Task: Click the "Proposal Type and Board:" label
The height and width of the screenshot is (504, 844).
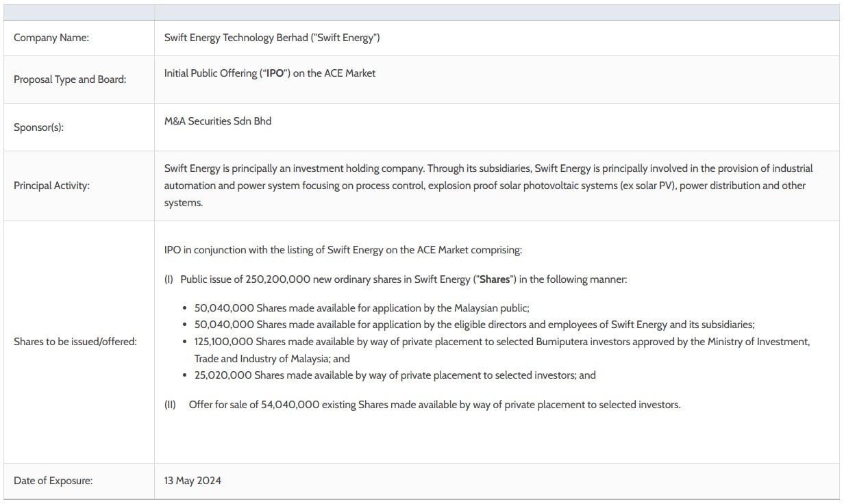Action: [70, 79]
